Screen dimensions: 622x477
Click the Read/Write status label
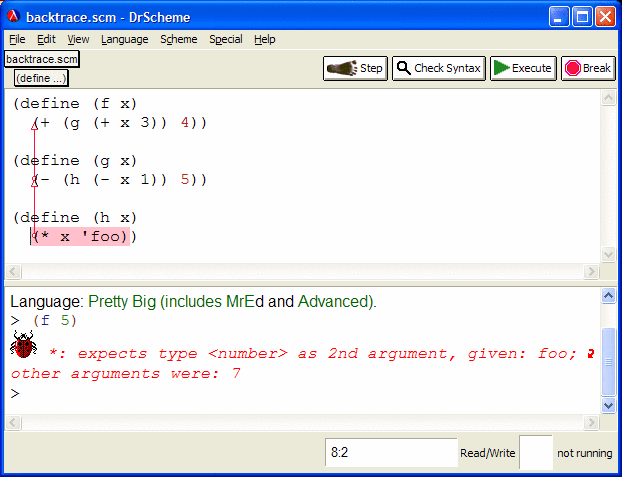pos(488,453)
